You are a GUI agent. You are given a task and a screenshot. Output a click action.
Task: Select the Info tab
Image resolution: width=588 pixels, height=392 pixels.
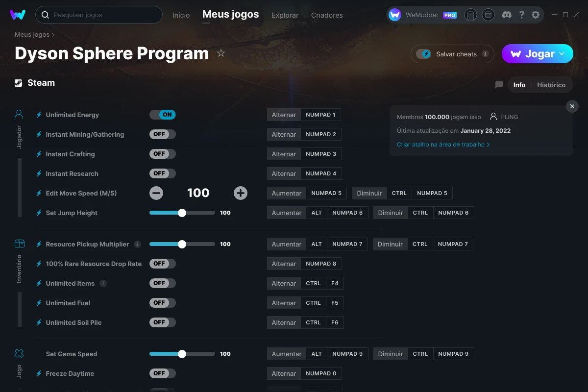[519, 85]
